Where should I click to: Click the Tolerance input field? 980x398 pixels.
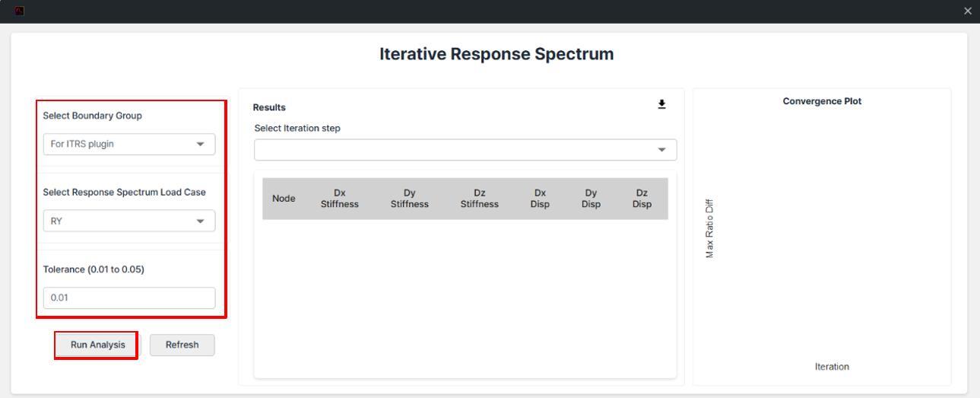(129, 298)
